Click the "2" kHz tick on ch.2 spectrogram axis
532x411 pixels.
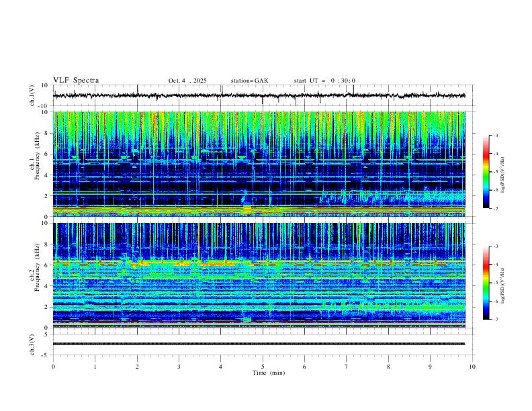[46, 307]
